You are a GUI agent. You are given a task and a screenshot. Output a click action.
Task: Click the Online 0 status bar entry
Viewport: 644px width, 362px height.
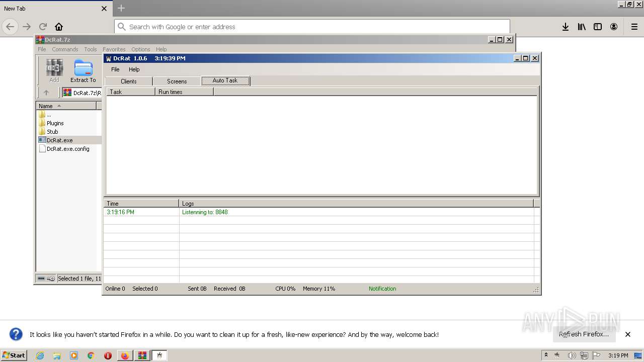pos(115,289)
